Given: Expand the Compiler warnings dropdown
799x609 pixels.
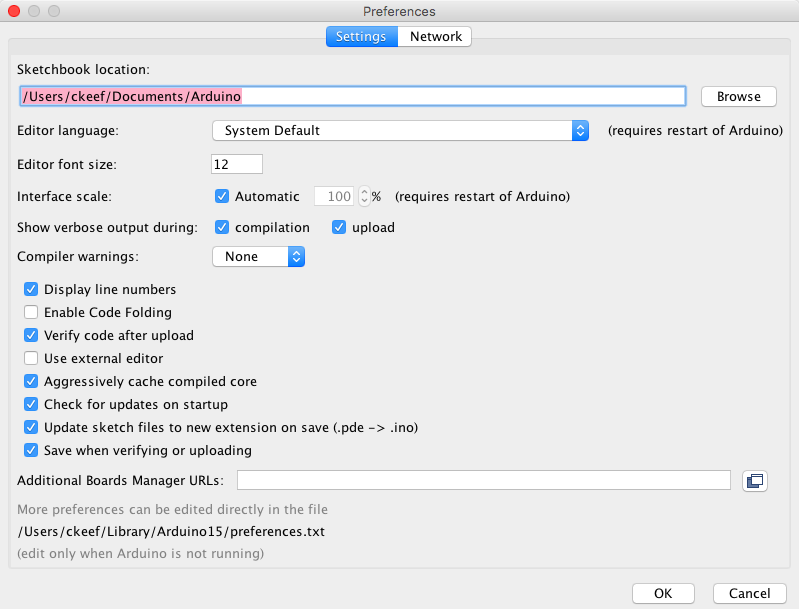Looking at the screenshot, I should (x=258, y=257).
